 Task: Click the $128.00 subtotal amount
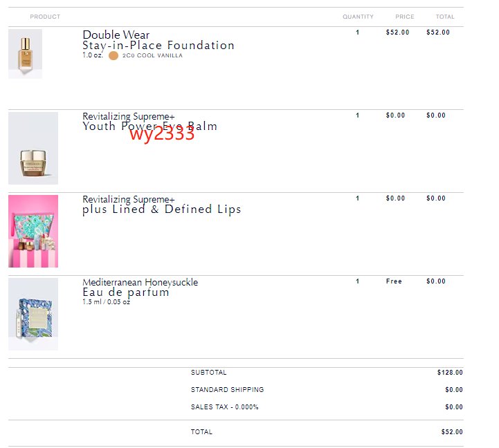click(x=450, y=373)
